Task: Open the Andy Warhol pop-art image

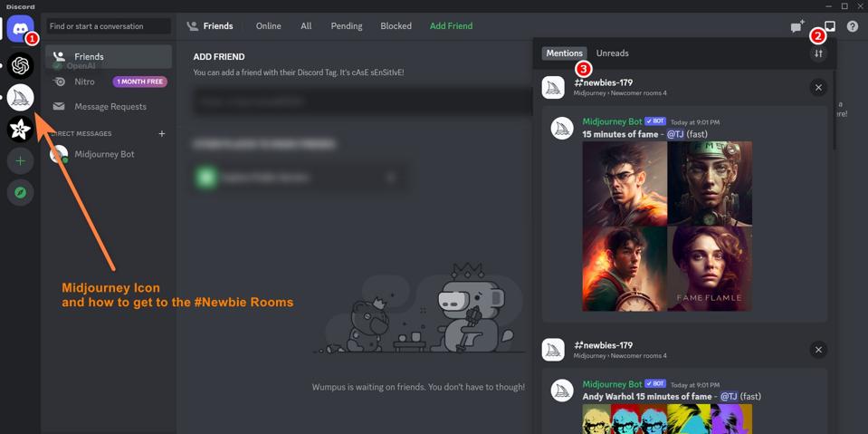Action: click(x=667, y=419)
